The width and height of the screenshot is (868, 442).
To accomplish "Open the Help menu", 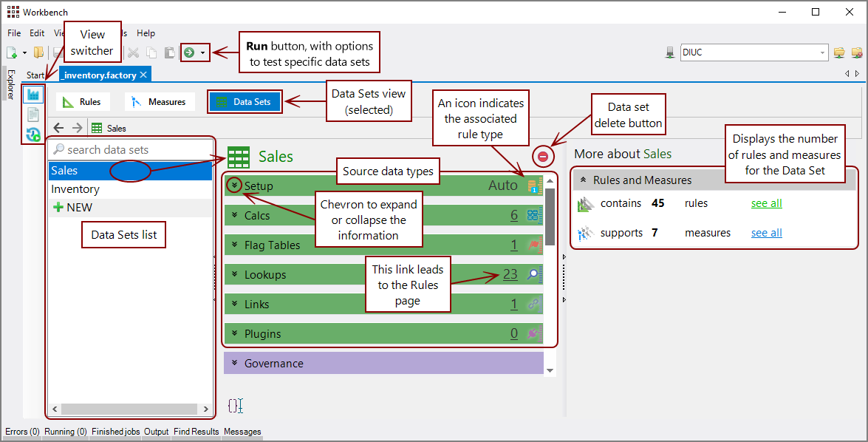I will pos(146,33).
